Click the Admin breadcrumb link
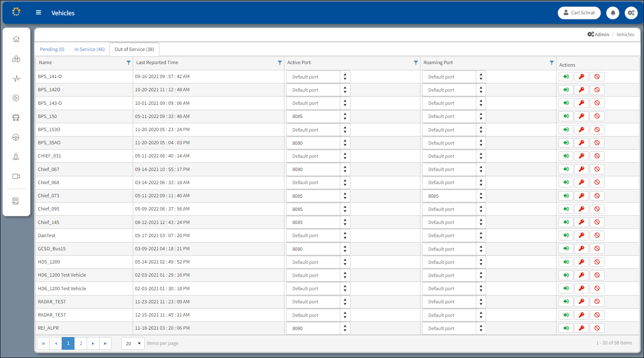 click(x=598, y=35)
